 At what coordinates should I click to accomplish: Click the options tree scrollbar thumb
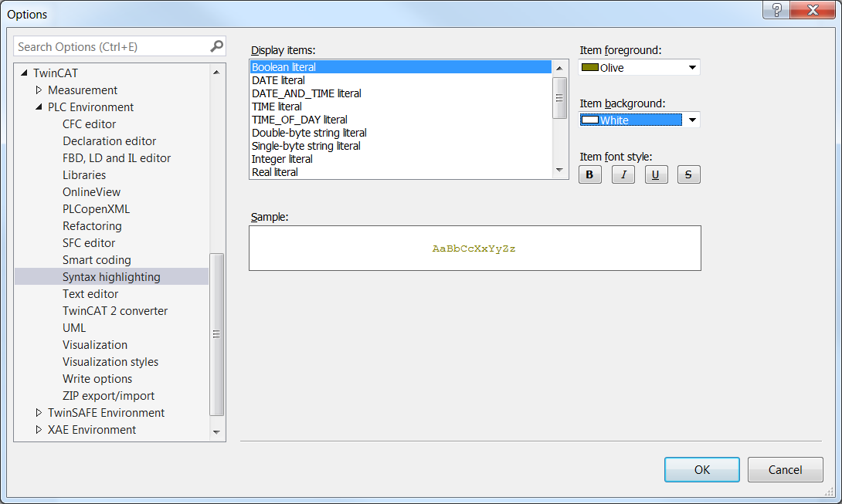(x=216, y=334)
